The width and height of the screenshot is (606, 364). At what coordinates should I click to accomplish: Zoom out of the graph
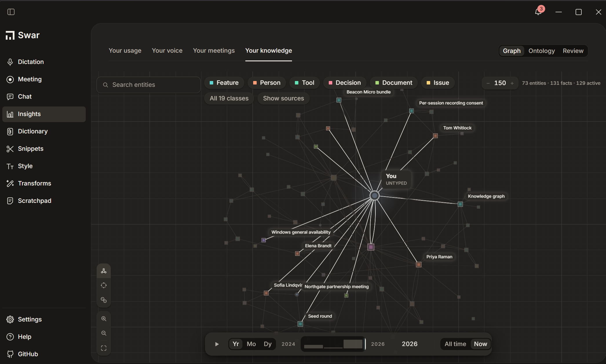pyautogui.click(x=104, y=333)
